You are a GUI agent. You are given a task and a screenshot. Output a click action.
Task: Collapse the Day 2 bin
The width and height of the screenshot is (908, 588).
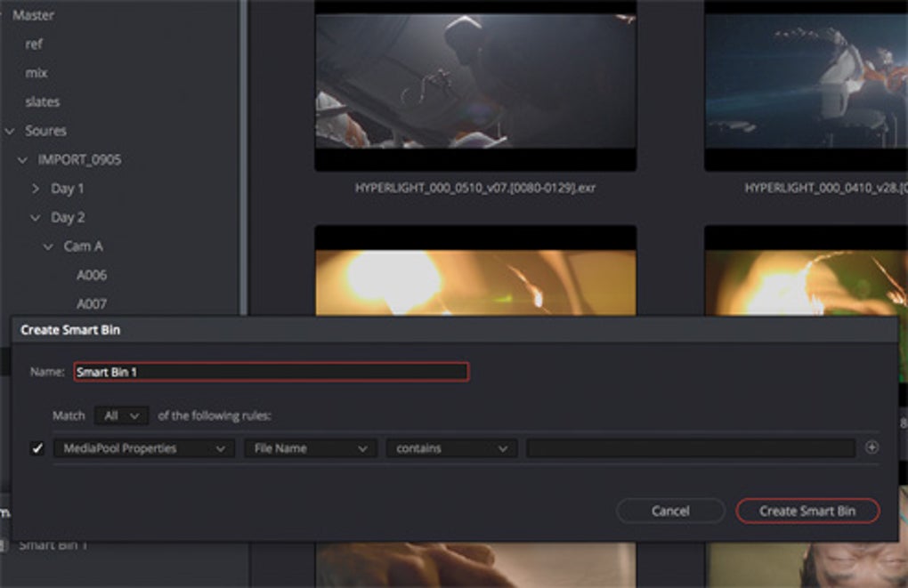[x=36, y=218]
